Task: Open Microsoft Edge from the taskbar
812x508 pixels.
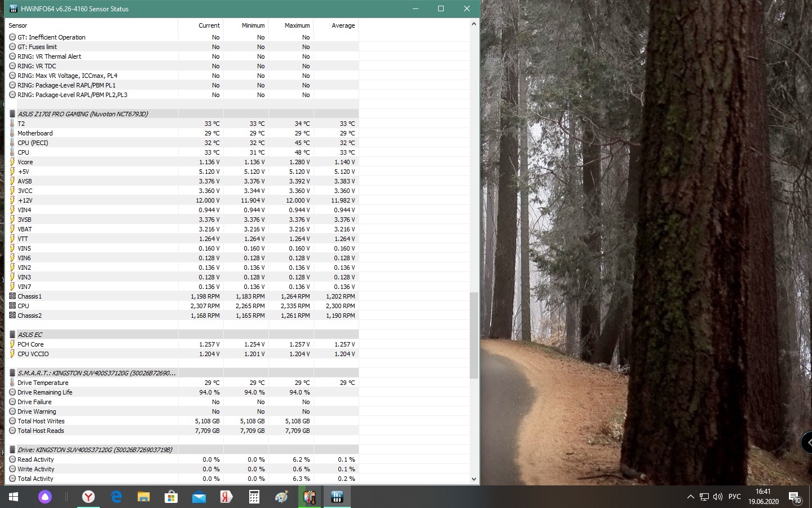Action: pos(116,497)
